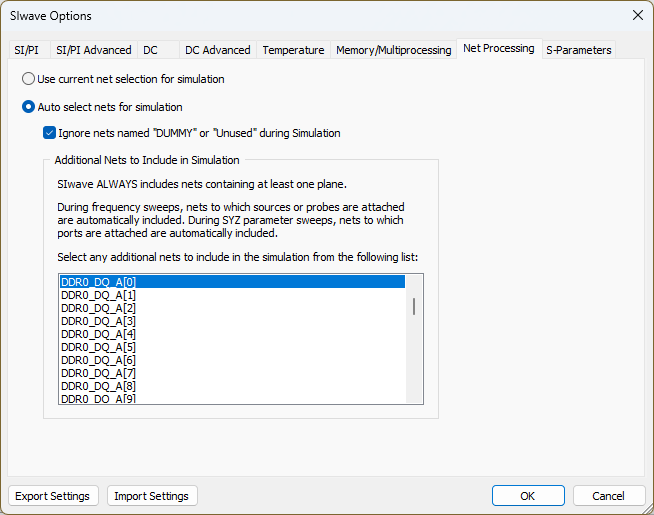654x515 pixels.
Task: Go to the Temperature tab
Action: (x=293, y=50)
